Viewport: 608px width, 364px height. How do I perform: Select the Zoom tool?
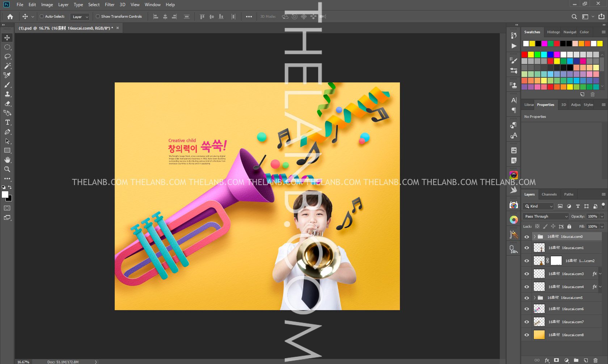tap(7, 169)
